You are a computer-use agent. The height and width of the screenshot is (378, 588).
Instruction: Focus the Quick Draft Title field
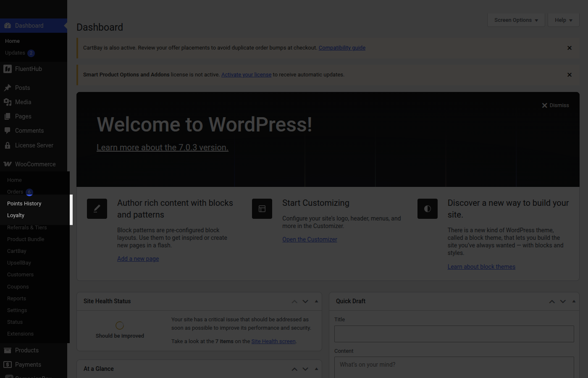pyautogui.click(x=454, y=334)
